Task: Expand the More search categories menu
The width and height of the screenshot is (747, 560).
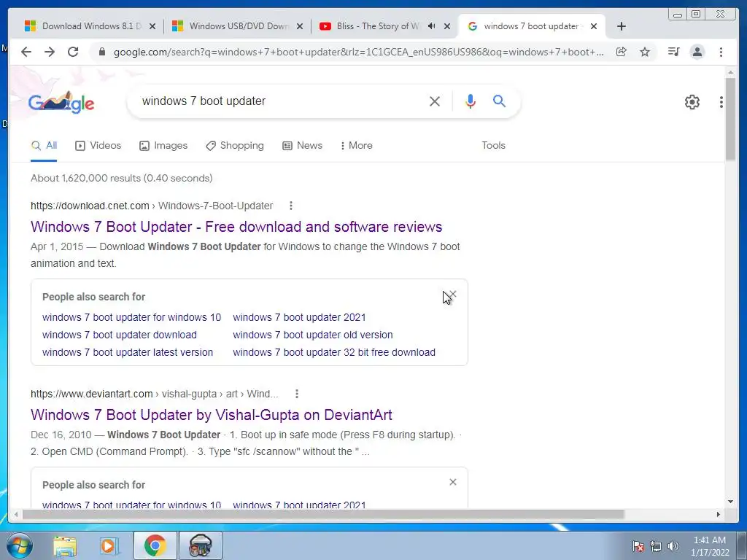Action: (356, 146)
